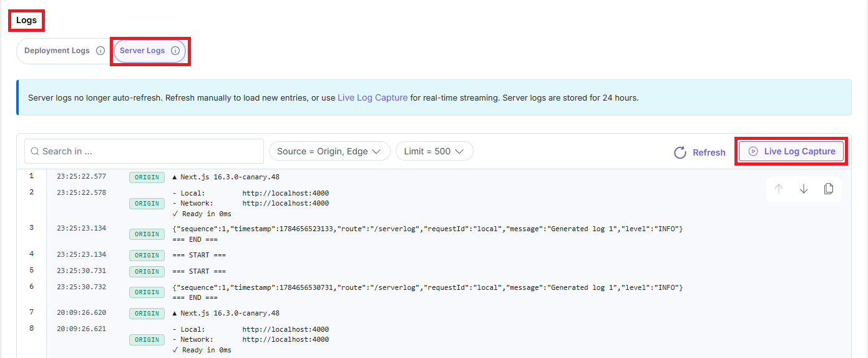Click the info icon next to Server Logs
The width and height of the screenshot is (868, 358).
tap(175, 51)
